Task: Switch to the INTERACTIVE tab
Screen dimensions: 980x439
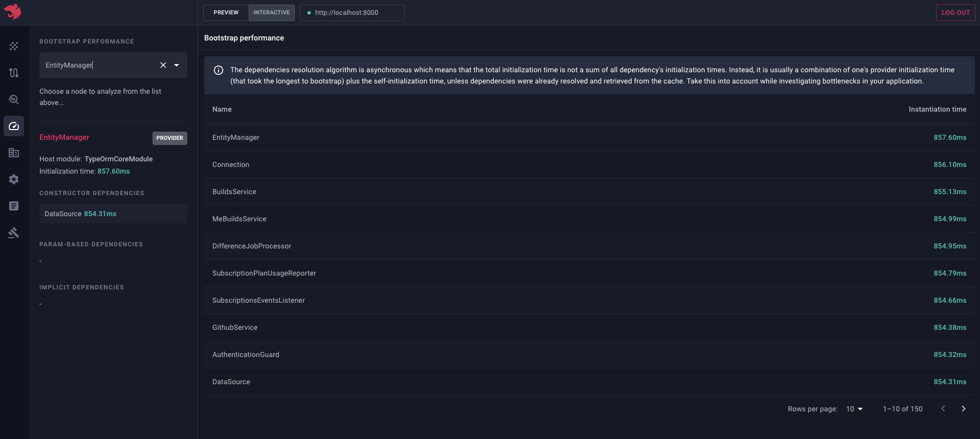Action: [271, 13]
